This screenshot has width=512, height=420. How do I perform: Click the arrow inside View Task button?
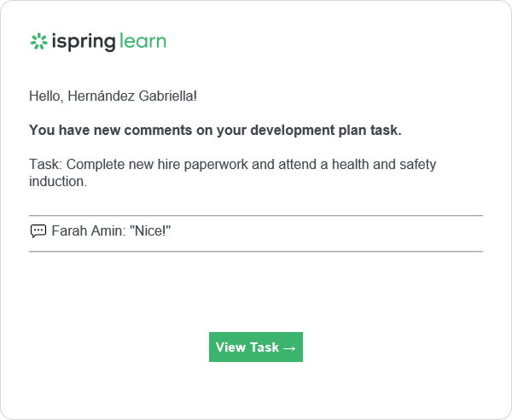[x=289, y=348]
